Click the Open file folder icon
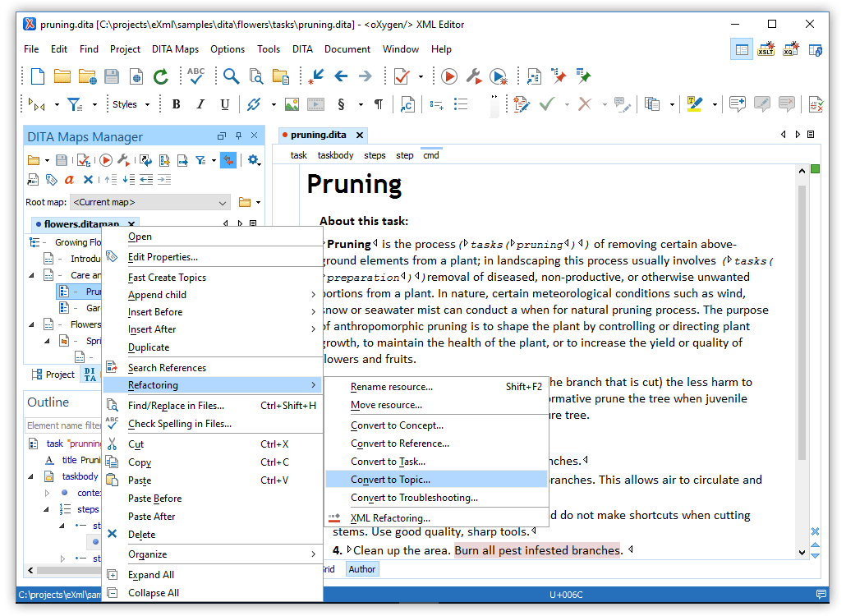The image size is (846, 616). (62, 76)
